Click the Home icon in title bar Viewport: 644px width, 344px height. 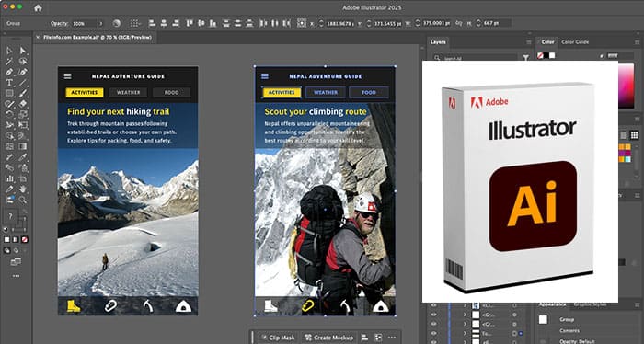tap(38, 7)
